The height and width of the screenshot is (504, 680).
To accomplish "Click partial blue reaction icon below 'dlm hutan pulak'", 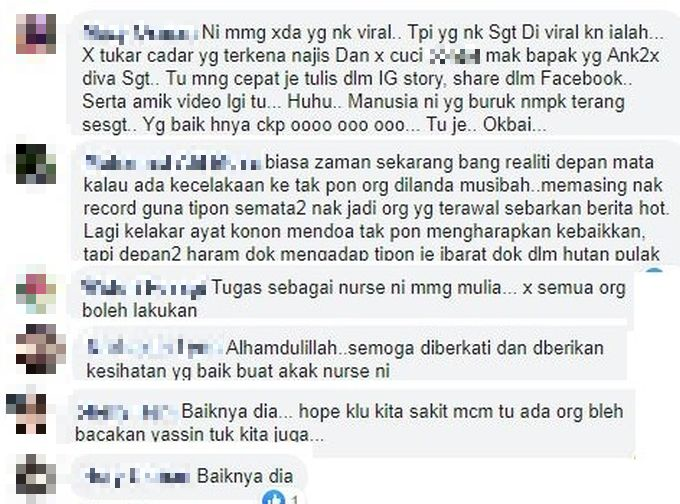I will coord(654,272).
